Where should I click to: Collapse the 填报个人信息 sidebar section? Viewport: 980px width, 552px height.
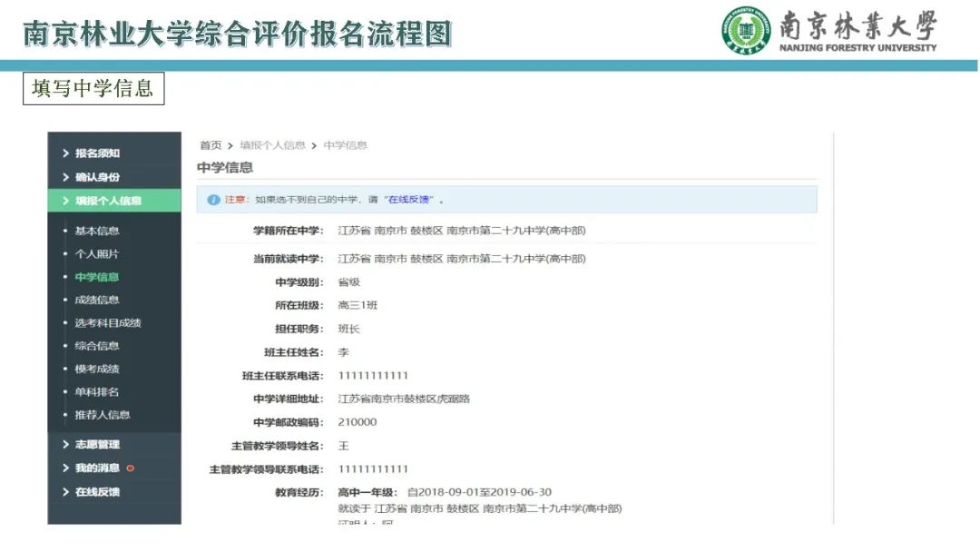[108, 201]
